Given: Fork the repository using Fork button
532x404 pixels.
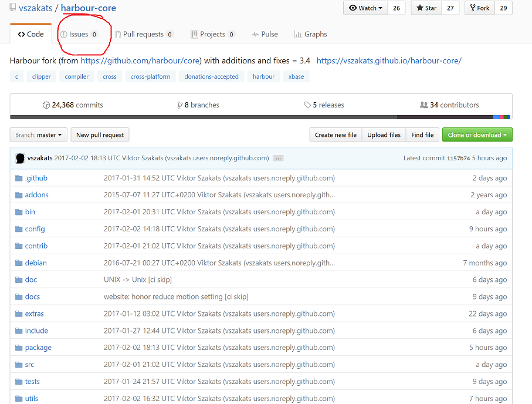Looking at the screenshot, I should tap(479, 8).
